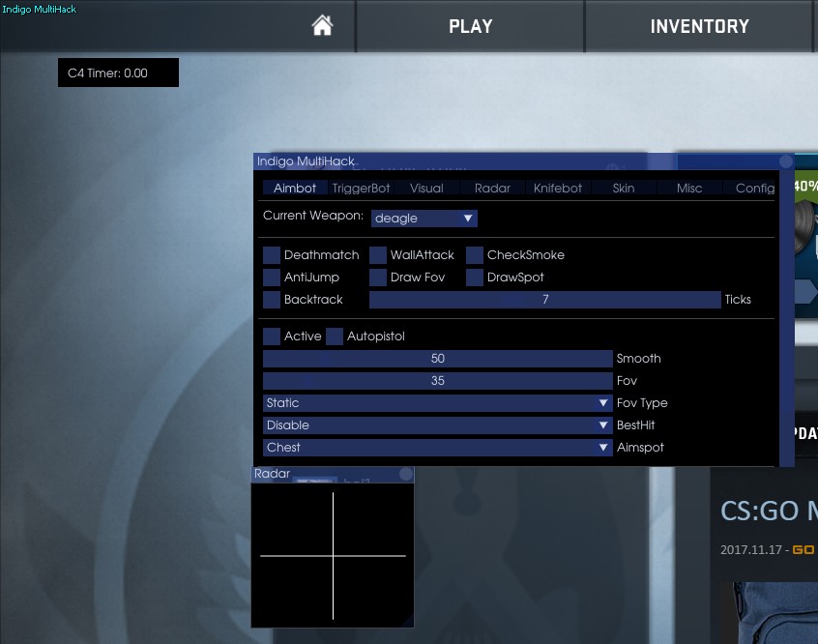818x644 pixels.
Task: Switch to the Aimbot tab
Action: 295,188
